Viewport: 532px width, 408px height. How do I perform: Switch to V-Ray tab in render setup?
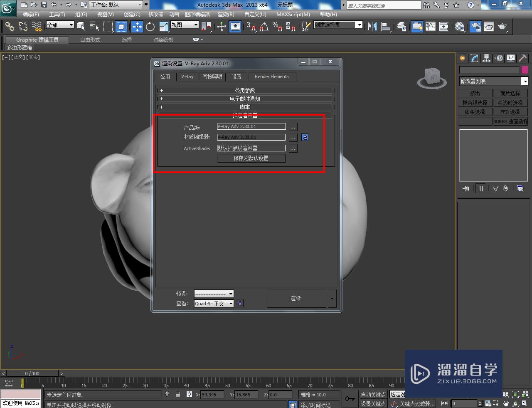pos(187,77)
